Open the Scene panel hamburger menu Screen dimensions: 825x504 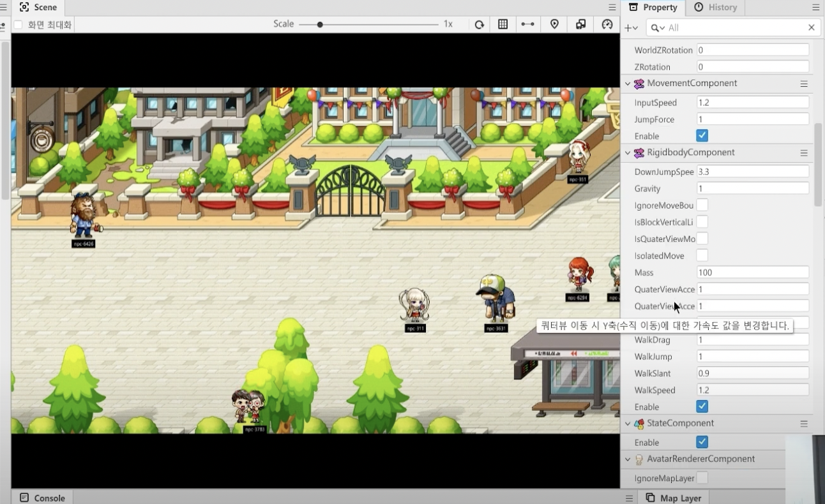tap(611, 8)
